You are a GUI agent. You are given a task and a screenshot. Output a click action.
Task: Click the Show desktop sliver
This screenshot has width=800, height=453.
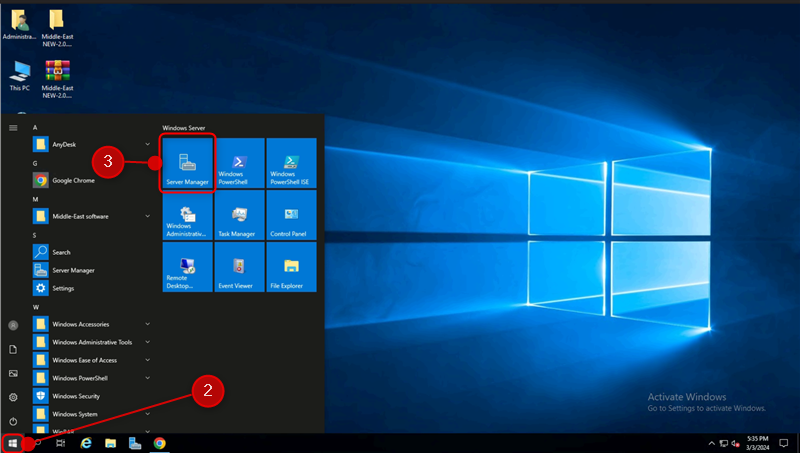[798, 443]
